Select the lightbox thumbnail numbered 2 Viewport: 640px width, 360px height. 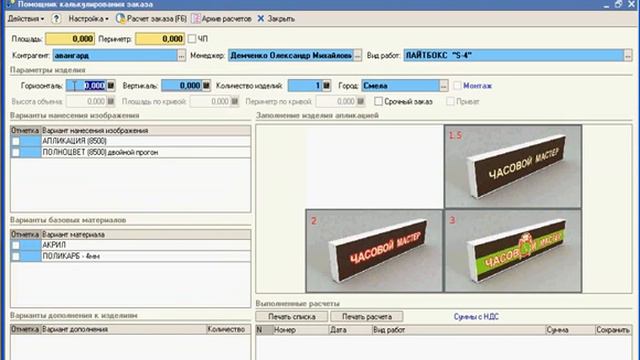[374, 251]
